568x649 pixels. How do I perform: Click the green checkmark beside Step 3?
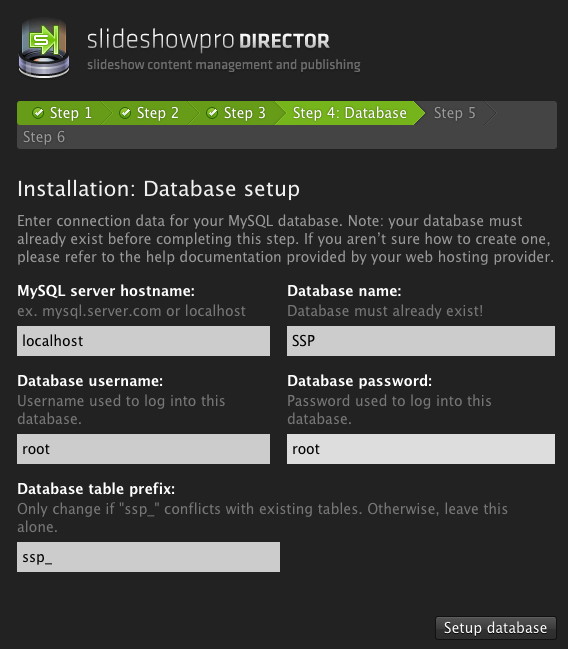(x=212, y=113)
